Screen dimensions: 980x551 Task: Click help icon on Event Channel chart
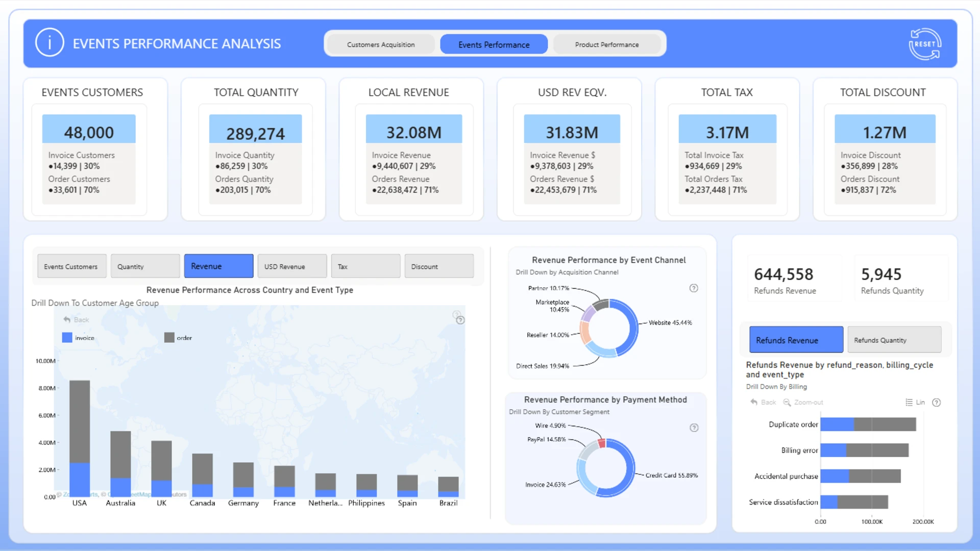click(x=694, y=288)
